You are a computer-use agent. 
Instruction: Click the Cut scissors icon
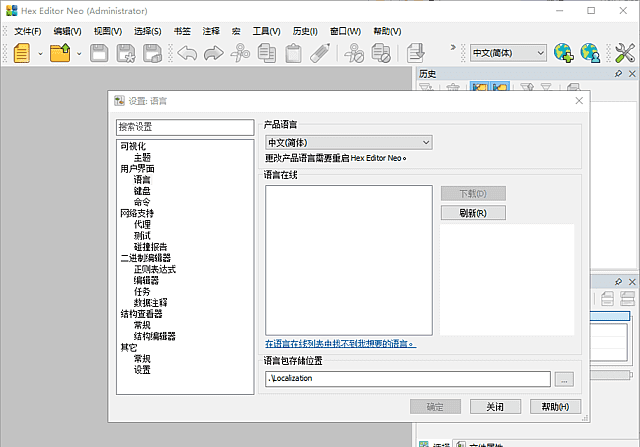click(240, 53)
